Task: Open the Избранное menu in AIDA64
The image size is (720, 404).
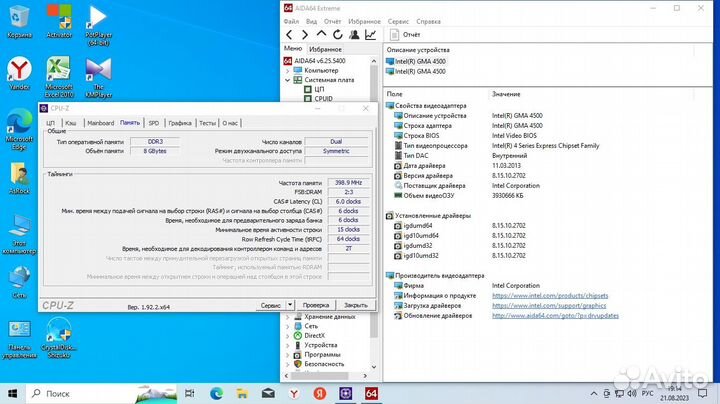Action: pyautogui.click(x=364, y=22)
